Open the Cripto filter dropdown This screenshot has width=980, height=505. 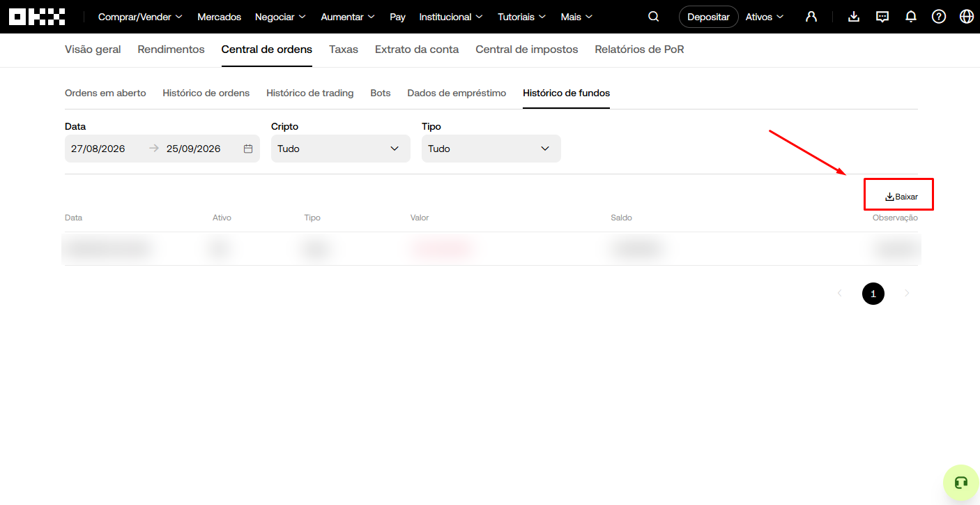click(x=341, y=149)
